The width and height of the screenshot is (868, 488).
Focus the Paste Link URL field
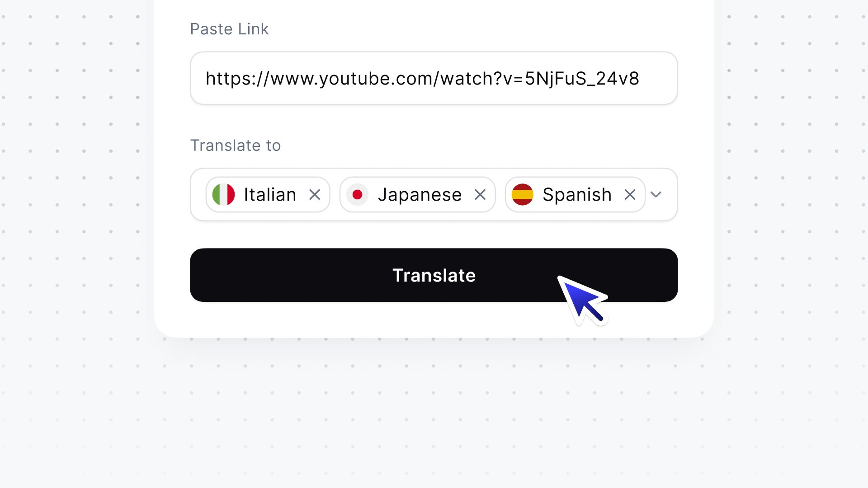point(434,78)
